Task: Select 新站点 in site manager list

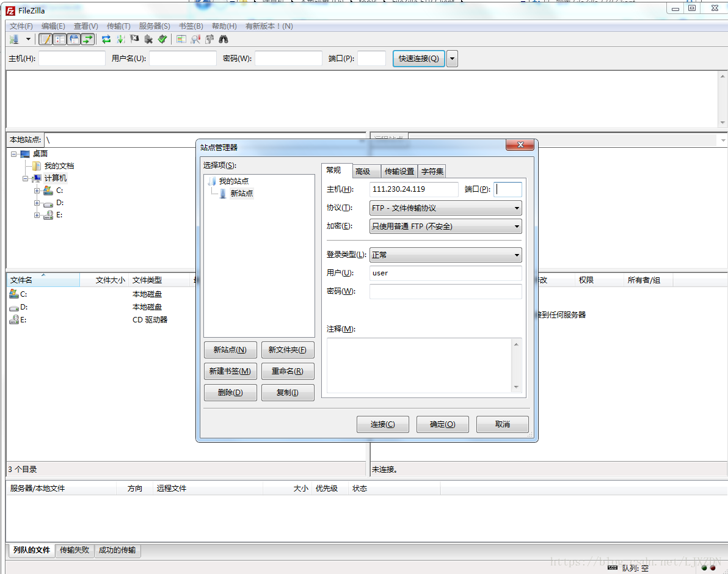Action: [241, 194]
